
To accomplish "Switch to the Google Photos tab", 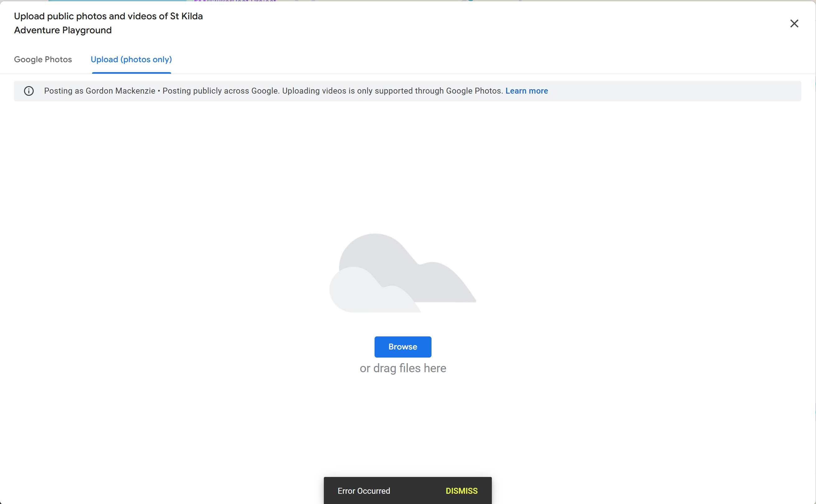I will tap(43, 59).
